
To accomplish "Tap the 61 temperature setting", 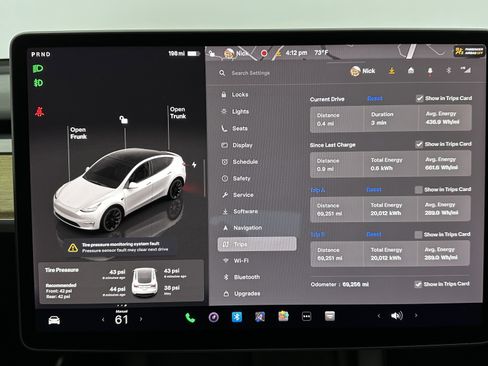I will pyautogui.click(x=121, y=320).
